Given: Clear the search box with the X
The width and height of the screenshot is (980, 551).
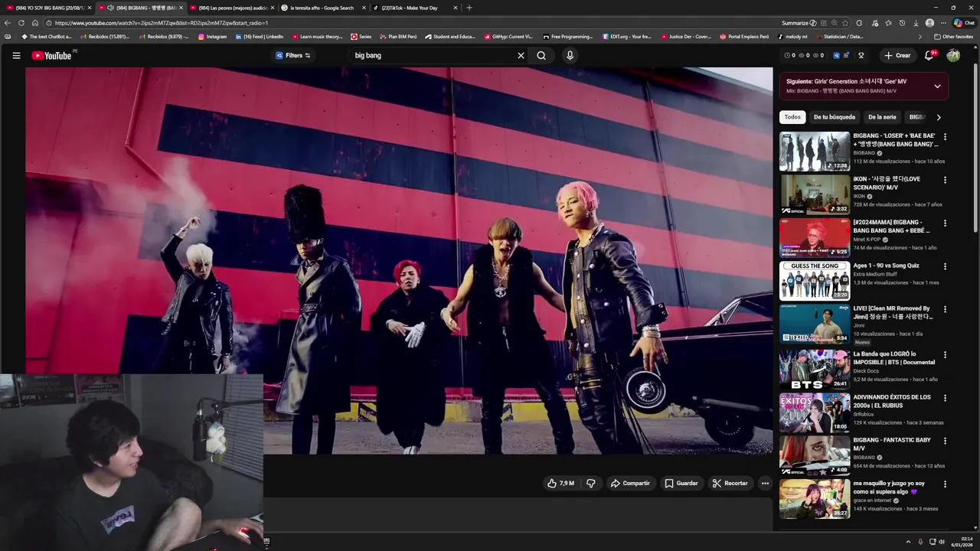Looking at the screenshot, I should pos(521,55).
